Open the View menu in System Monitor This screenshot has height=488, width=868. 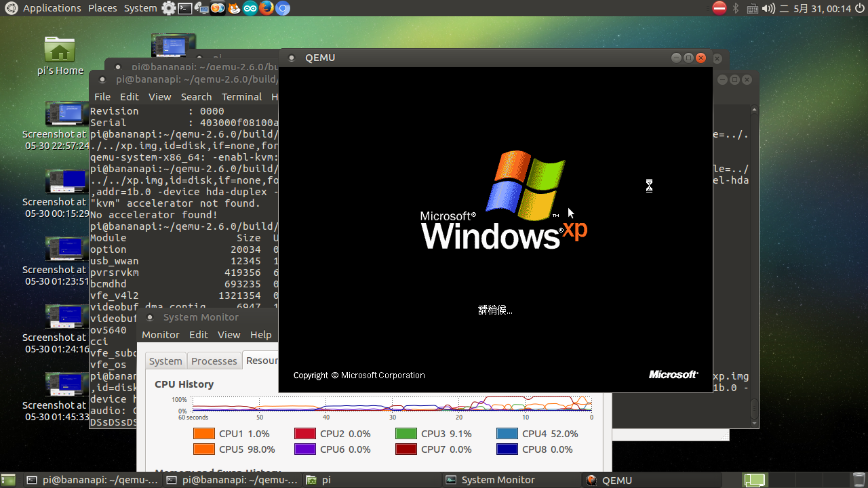229,335
